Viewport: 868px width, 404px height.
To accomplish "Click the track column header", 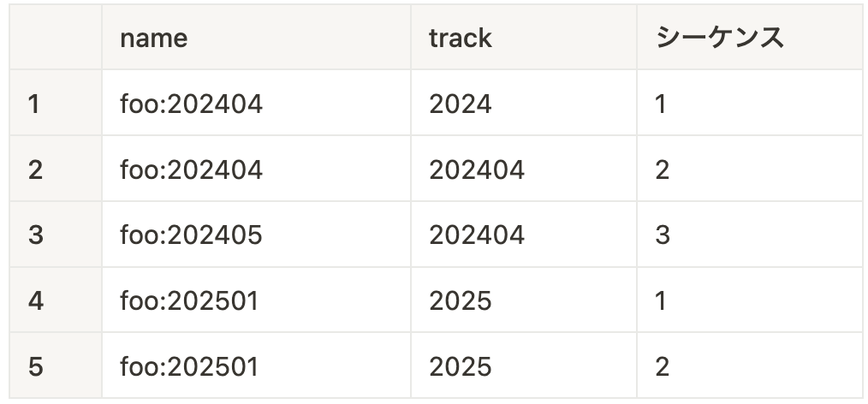I will (x=524, y=37).
